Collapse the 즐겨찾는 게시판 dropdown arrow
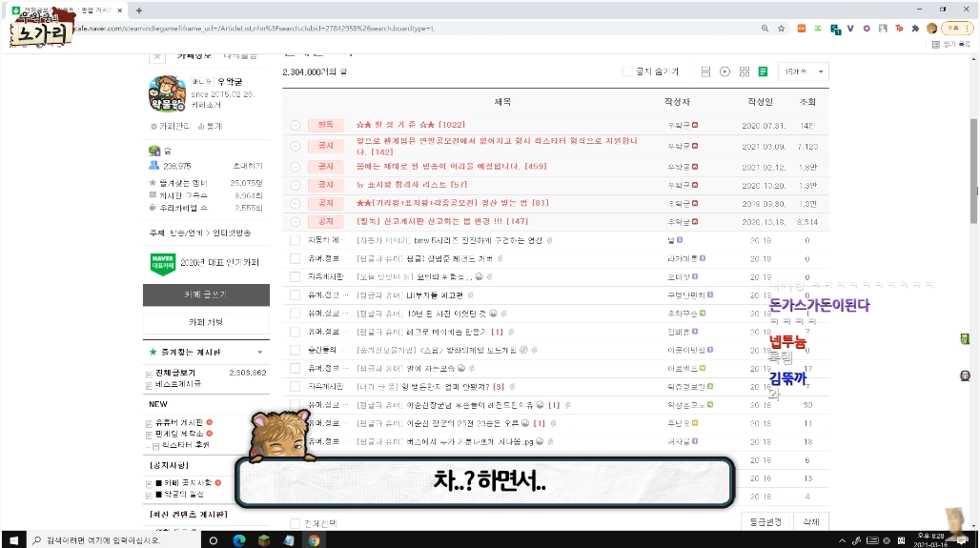The width and height of the screenshot is (980, 548). 260,353
